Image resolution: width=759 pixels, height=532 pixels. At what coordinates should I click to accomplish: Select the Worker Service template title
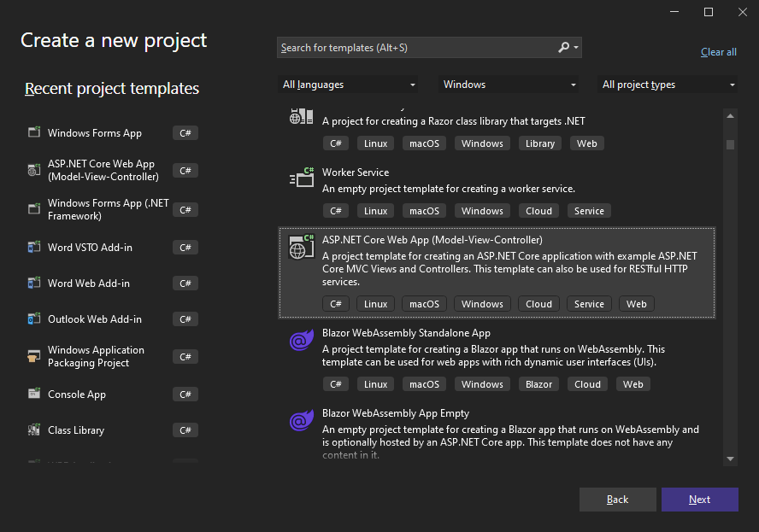coord(356,172)
